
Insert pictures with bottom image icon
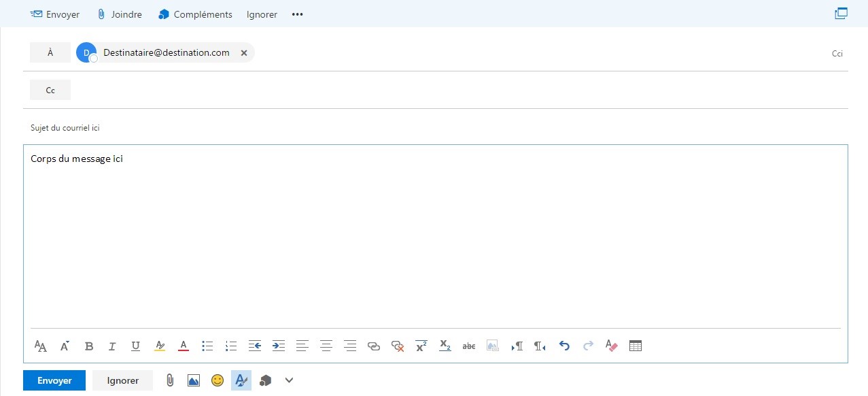[x=194, y=380]
